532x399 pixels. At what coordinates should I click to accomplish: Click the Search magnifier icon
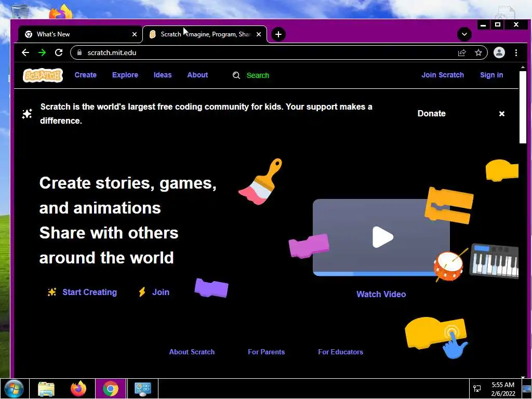(x=236, y=75)
